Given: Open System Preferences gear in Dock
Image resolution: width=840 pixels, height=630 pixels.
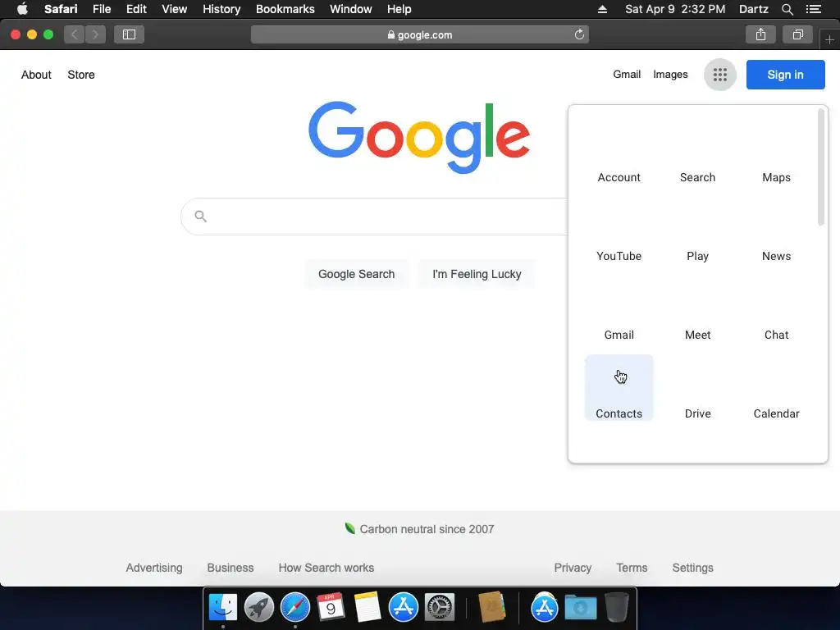Looking at the screenshot, I should point(440,607).
